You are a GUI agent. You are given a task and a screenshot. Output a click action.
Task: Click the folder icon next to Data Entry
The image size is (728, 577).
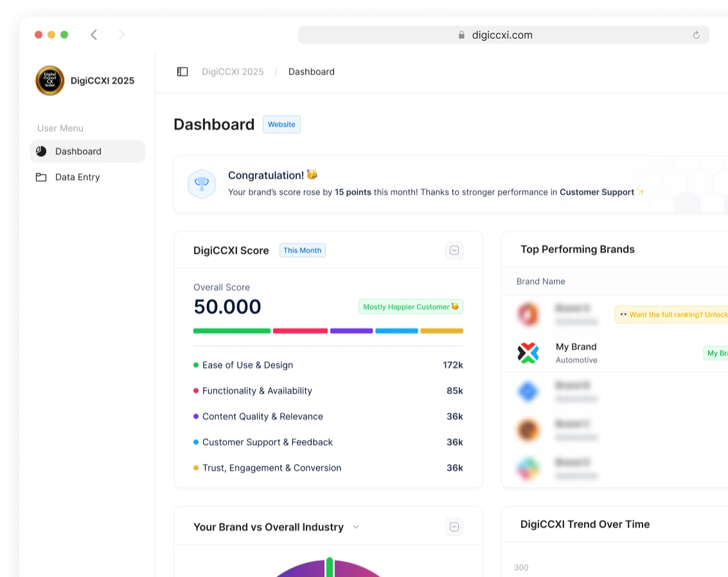pos(40,177)
